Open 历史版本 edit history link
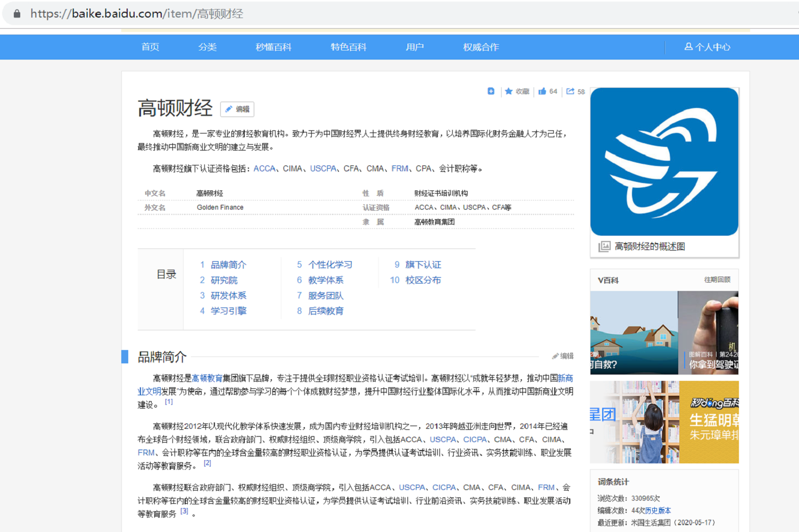Image resolution: width=799 pixels, height=532 pixels. click(x=658, y=510)
